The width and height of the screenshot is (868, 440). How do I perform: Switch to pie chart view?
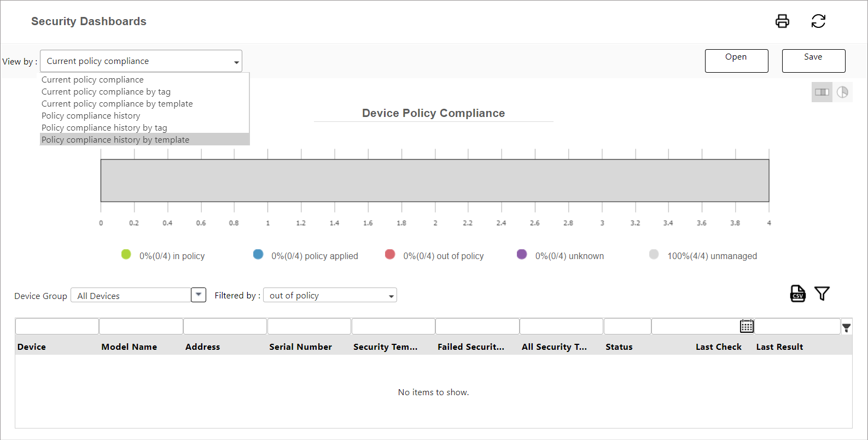842,92
